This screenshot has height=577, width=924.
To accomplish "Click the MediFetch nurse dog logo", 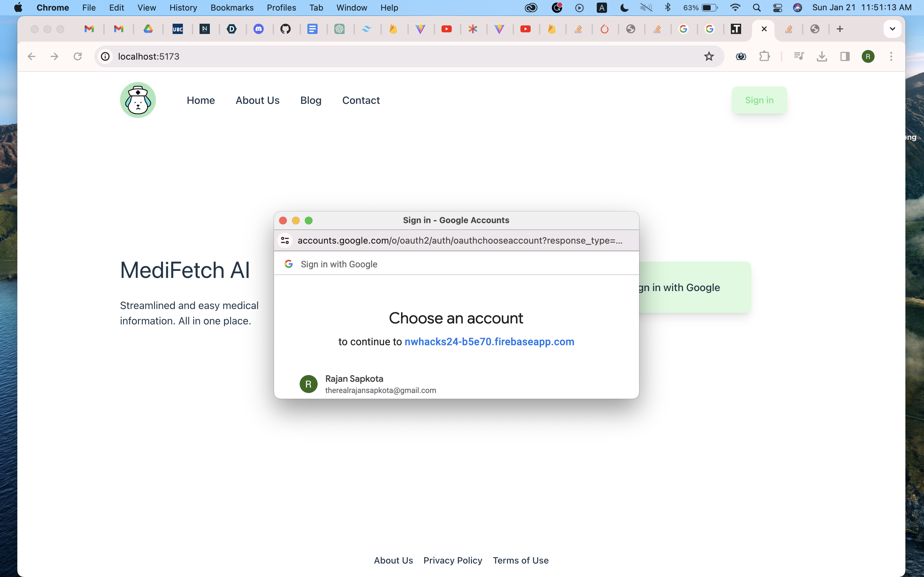I will click(x=138, y=100).
